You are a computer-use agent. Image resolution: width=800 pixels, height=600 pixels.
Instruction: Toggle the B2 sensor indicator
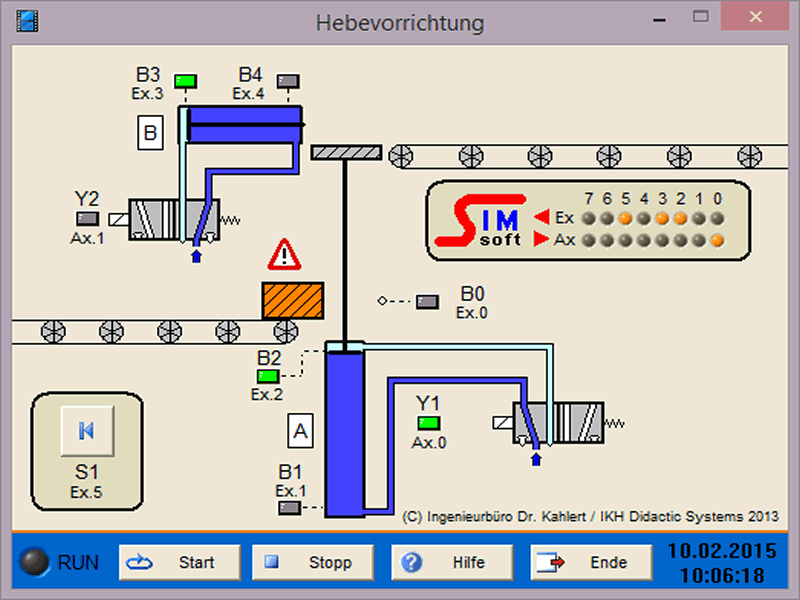click(x=268, y=376)
